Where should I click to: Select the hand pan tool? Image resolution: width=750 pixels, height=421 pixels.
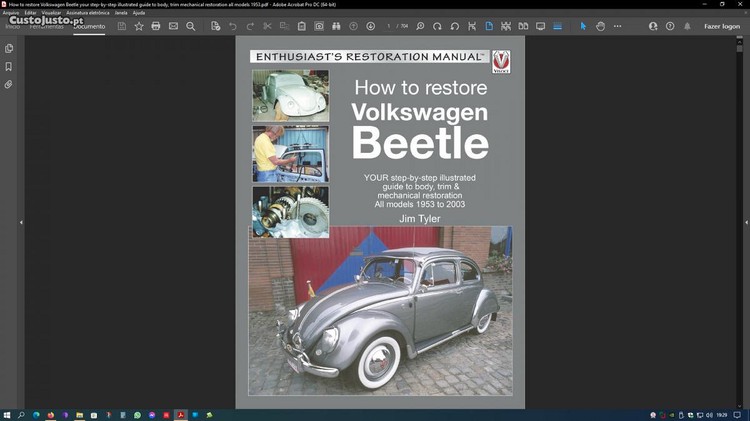[601, 26]
